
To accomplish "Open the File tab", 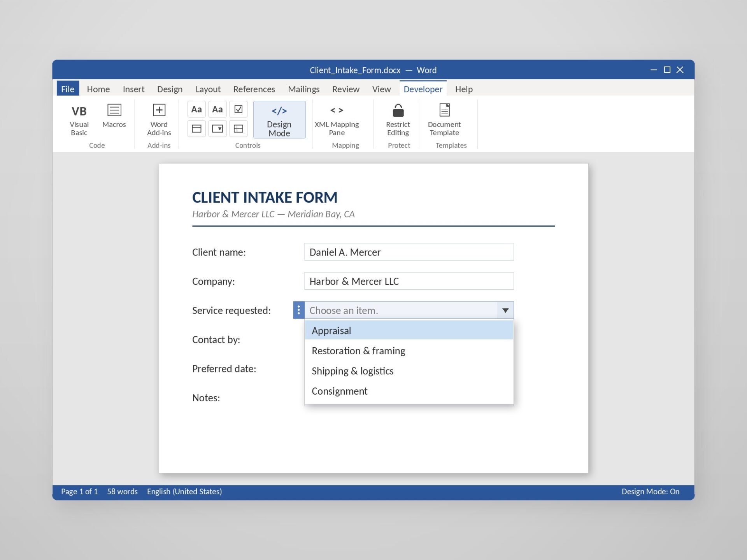I will [68, 89].
